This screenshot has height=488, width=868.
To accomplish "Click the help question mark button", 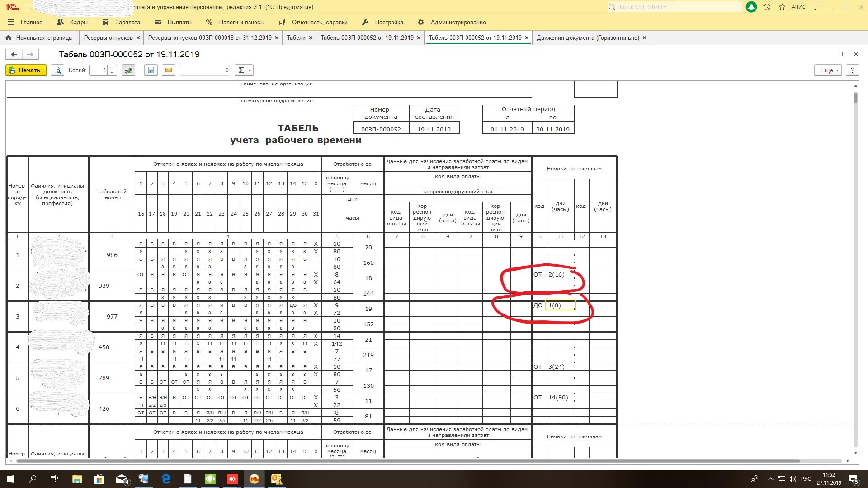I will pos(852,70).
